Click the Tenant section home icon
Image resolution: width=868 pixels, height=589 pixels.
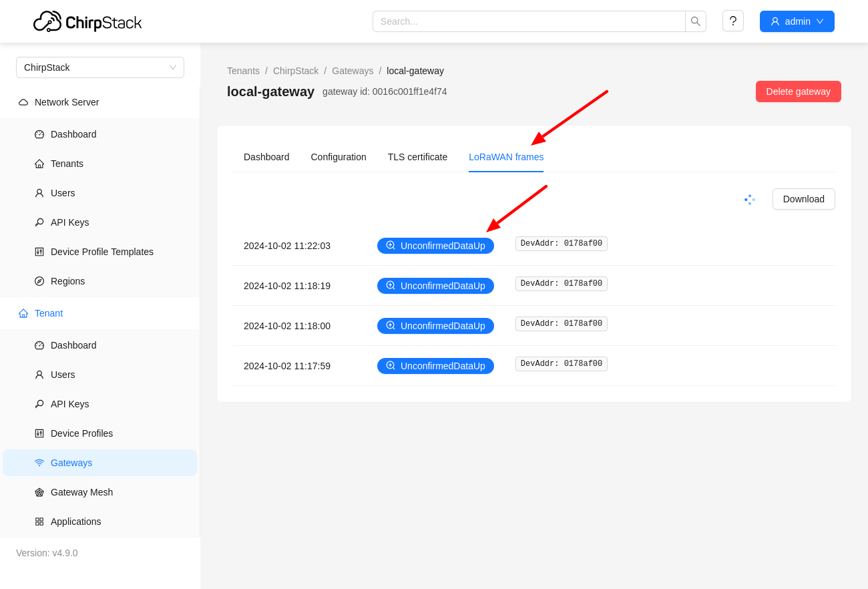click(x=23, y=313)
